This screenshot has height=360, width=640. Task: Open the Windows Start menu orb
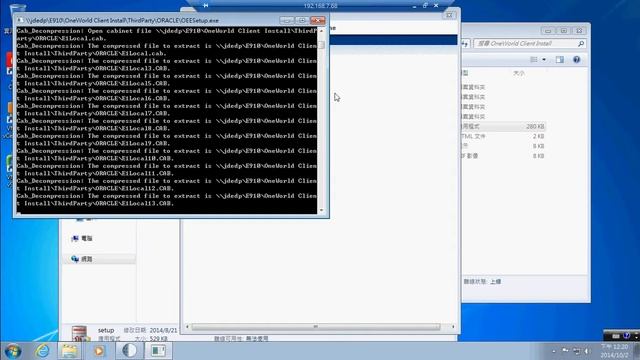(x=13, y=351)
